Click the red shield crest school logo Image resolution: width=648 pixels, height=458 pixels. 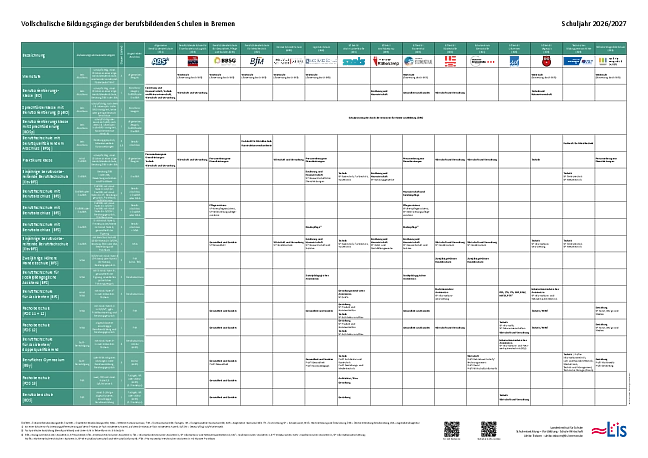click(546, 61)
